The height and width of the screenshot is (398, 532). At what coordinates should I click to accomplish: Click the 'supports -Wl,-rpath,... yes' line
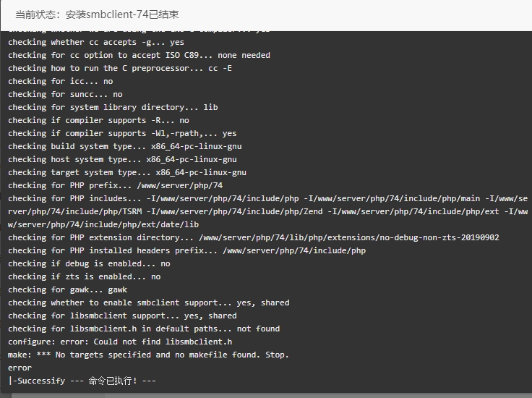pyautogui.click(x=122, y=133)
